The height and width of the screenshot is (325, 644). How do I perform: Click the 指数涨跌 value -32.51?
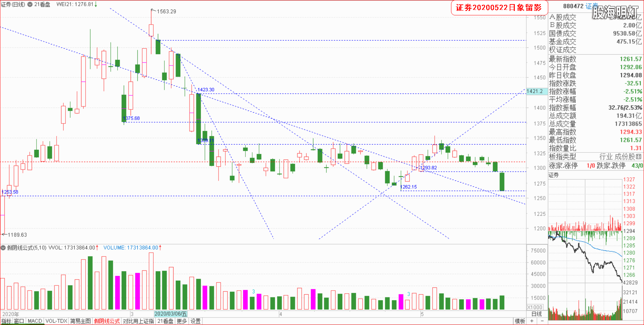633,83
